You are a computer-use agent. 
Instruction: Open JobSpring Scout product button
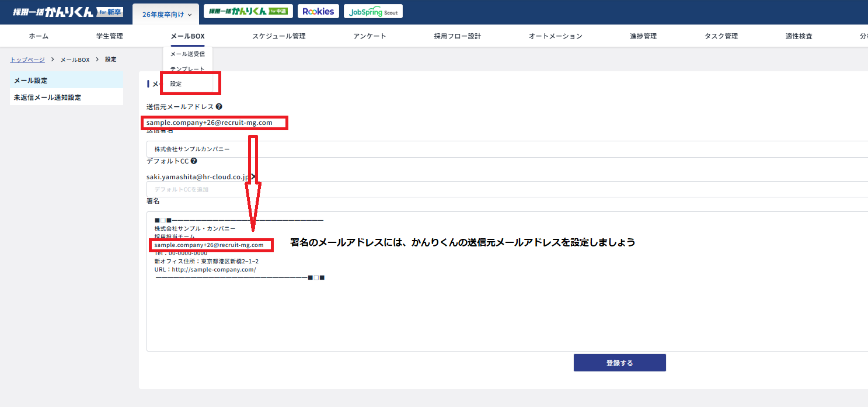(373, 12)
